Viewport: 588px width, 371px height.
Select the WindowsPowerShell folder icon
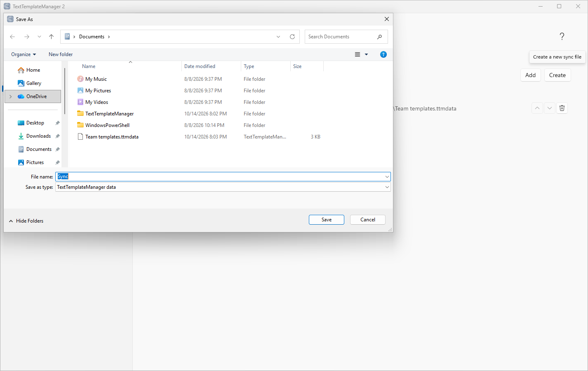(80, 125)
